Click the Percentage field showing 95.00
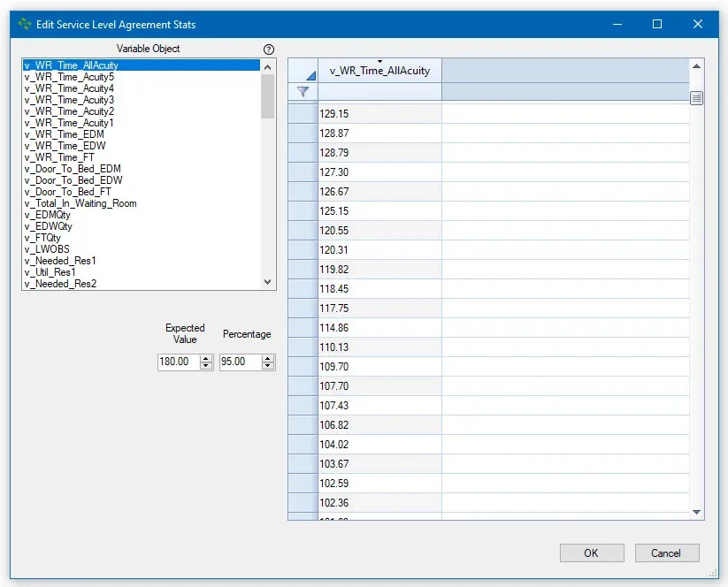Viewport: 728px width, 587px height. [x=241, y=362]
